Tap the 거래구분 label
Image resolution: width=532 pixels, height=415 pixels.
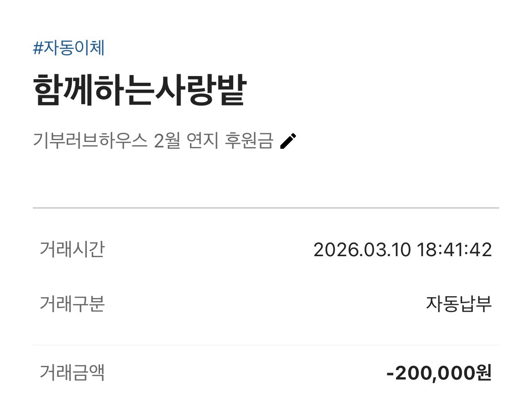tap(72, 304)
